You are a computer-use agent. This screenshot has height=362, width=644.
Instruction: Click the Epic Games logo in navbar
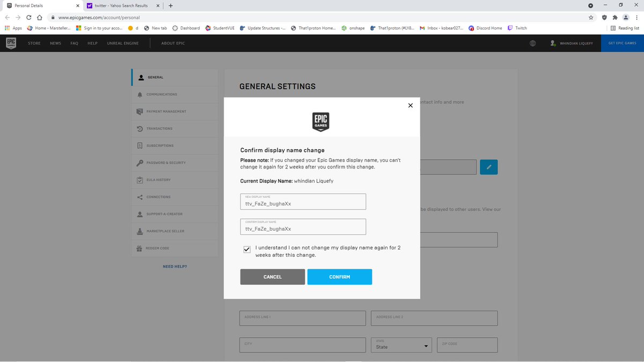pos(11,43)
